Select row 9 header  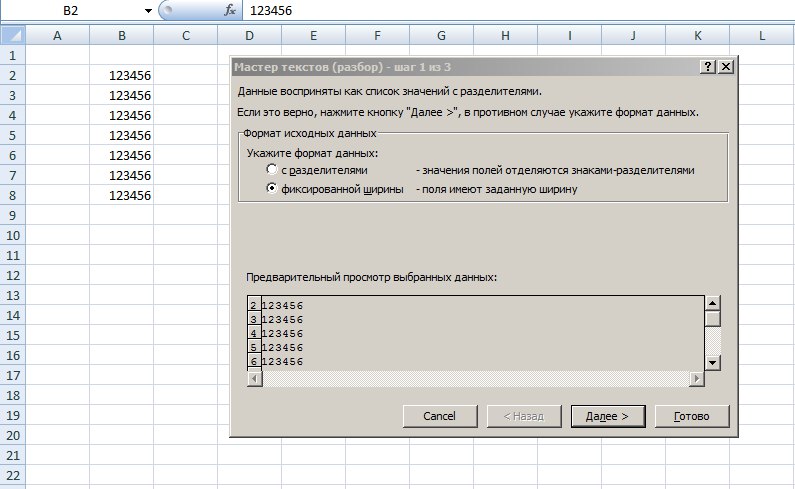(x=13, y=216)
